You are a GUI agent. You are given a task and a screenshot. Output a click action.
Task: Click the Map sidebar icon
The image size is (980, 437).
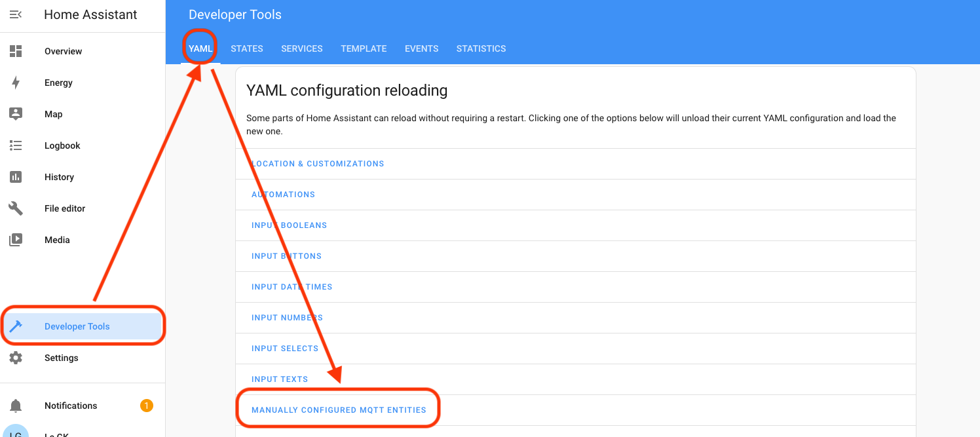(16, 114)
